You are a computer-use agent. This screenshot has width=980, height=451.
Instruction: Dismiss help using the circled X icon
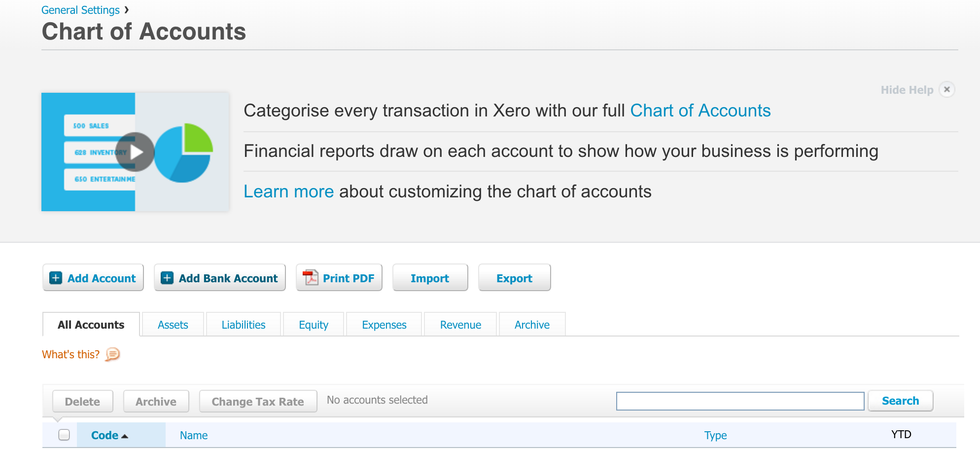947,89
